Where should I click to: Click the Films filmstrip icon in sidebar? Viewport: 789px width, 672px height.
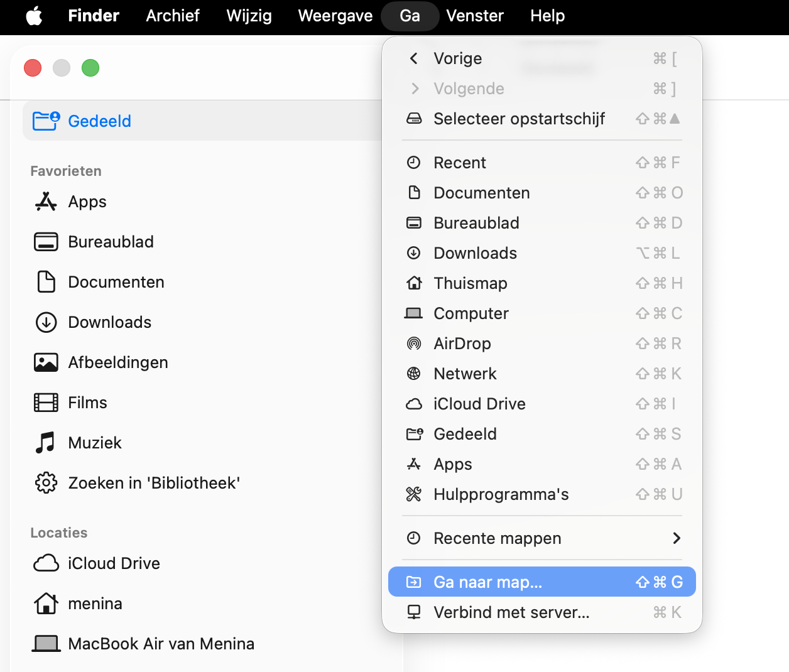46,403
